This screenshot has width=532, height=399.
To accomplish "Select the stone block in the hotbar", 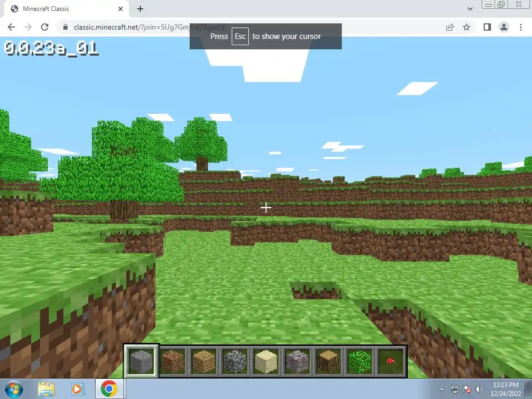I will pyautogui.click(x=141, y=361).
